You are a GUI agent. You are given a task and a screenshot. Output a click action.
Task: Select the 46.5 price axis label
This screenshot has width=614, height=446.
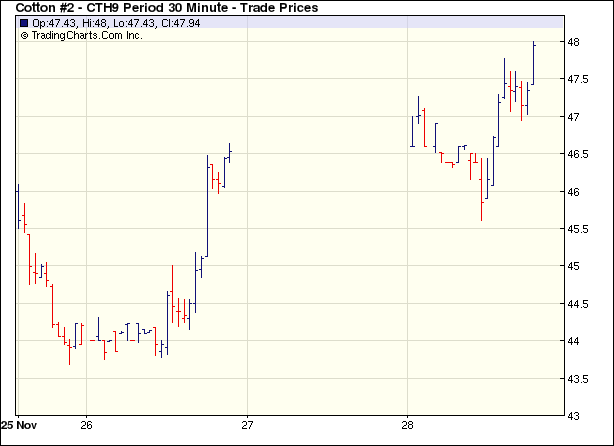579,155
